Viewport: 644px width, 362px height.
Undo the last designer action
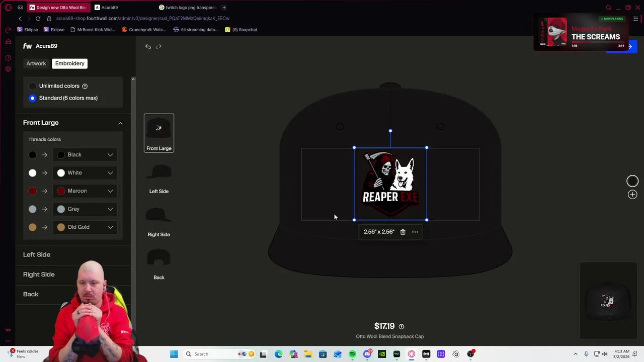(148, 46)
